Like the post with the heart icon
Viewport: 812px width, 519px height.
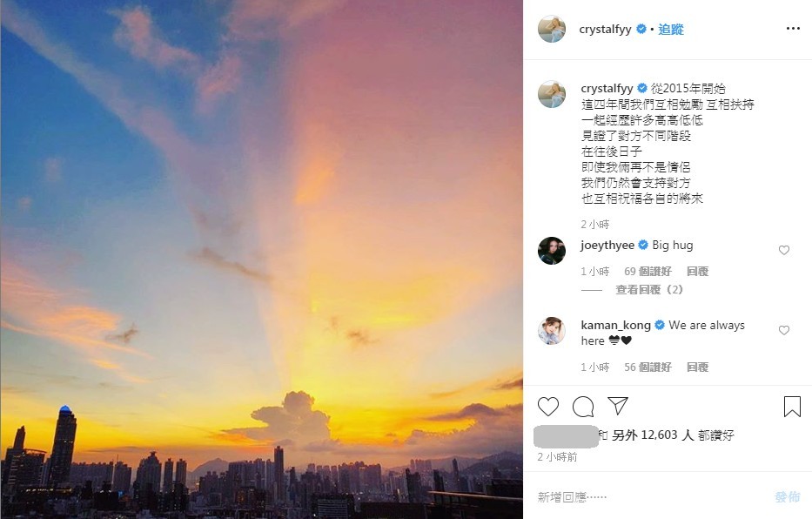click(x=548, y=407)
